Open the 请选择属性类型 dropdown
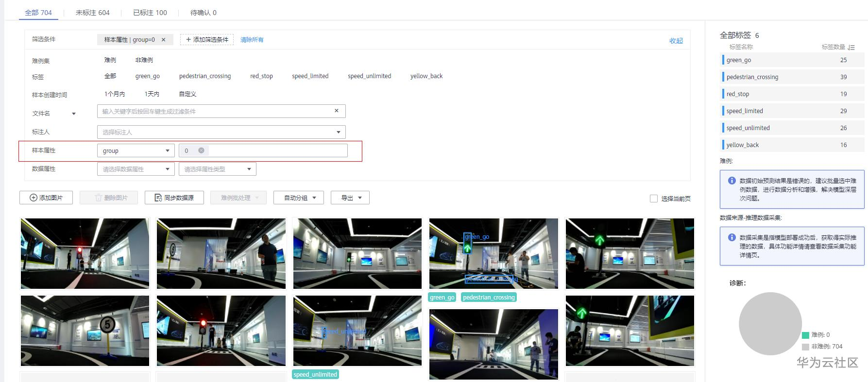The image size is (868, 382). pos(218,169)
